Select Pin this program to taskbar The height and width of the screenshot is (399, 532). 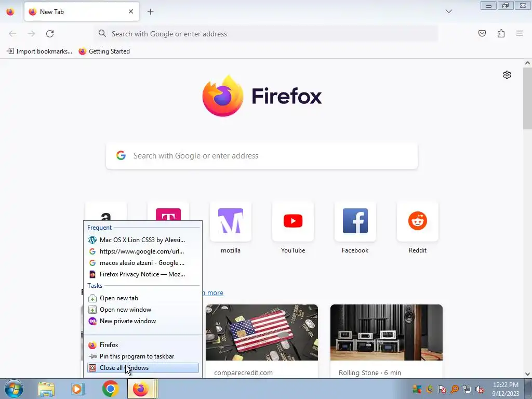click(143, 356)
